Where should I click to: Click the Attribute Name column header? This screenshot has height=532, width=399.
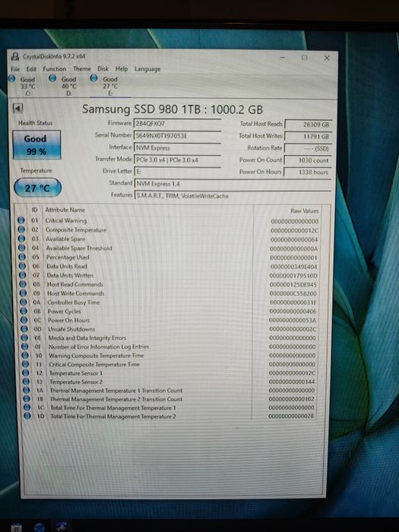(x=65, y=210)
